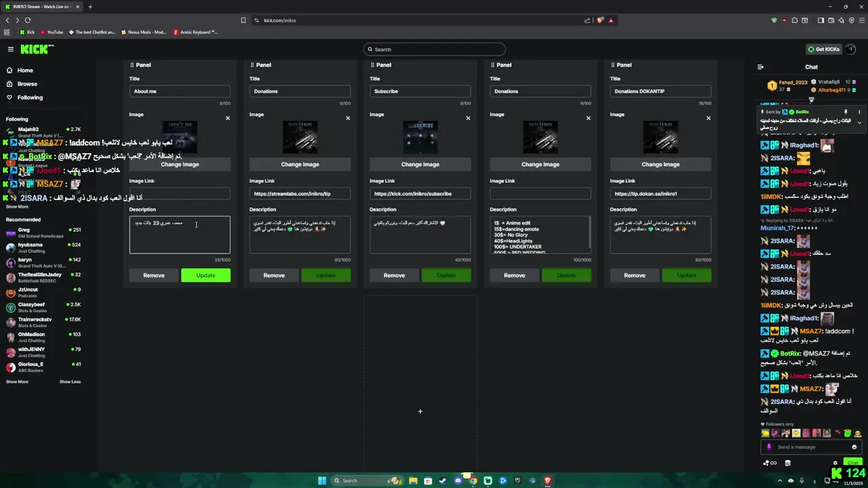Click the channel points icon below chat
This screenshot has height=488, width=868.
coord(769,463)
